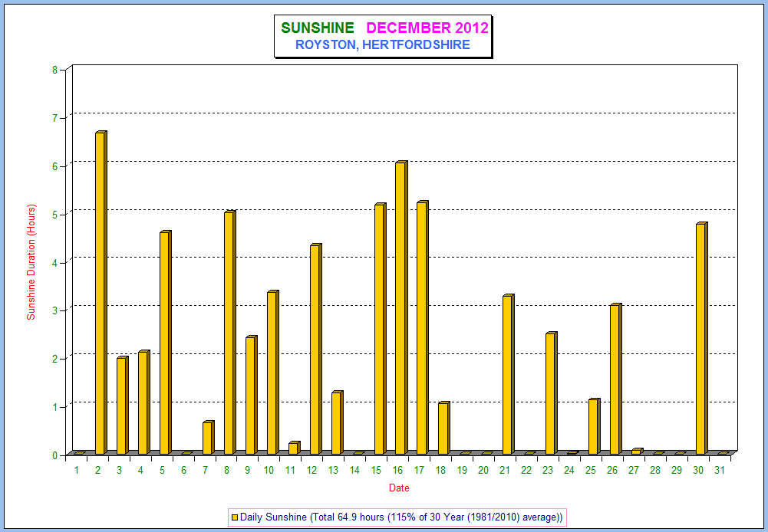This screenshot has height=532, width=768.
Task: Click the bar for date 21
Action: (x=509, y=374)
